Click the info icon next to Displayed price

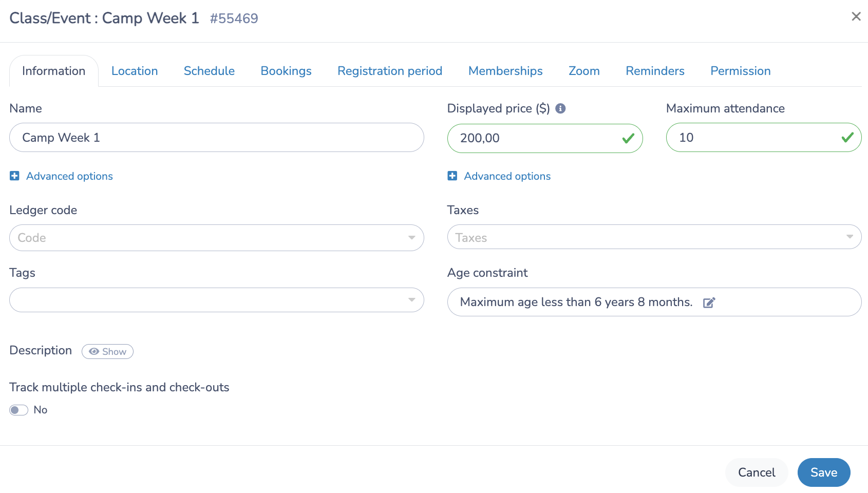pyautogui.click(x=561, y=108)
